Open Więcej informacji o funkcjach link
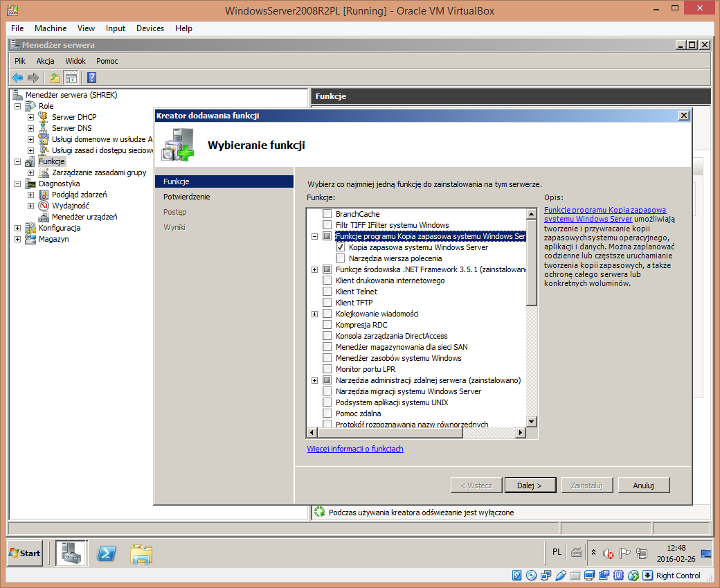Screen dimensions: 720x588 (355, 449)
